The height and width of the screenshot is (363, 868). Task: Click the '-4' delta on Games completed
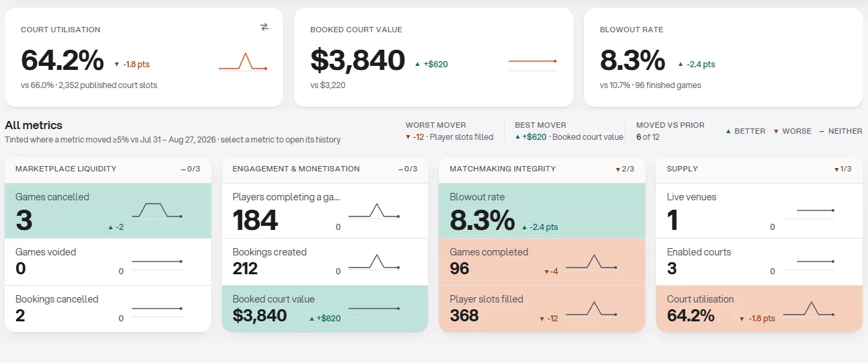click(551, 272)
